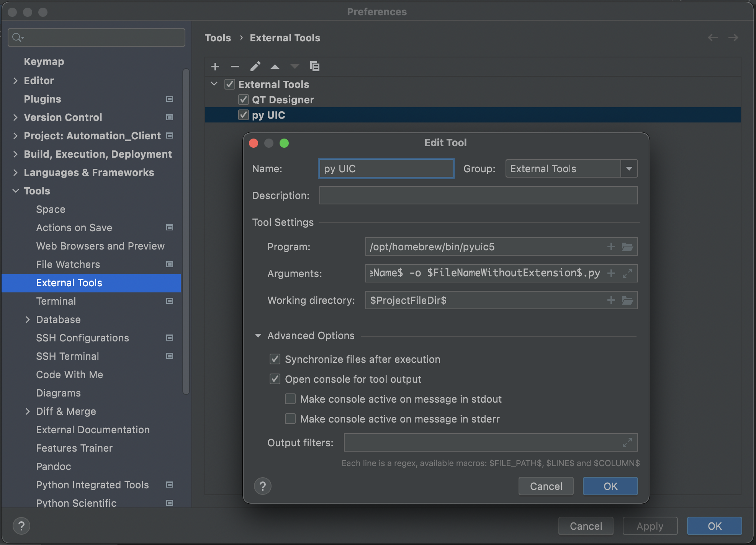This screenshot has height=545, width=756.
Task: Click Cancel in Edit Tool dialog
Action: (546, 486)
